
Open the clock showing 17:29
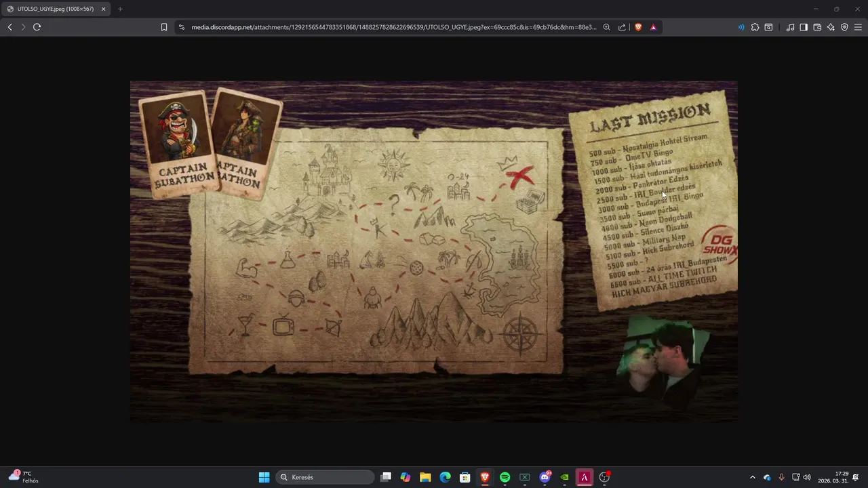[x=833, y=477]
